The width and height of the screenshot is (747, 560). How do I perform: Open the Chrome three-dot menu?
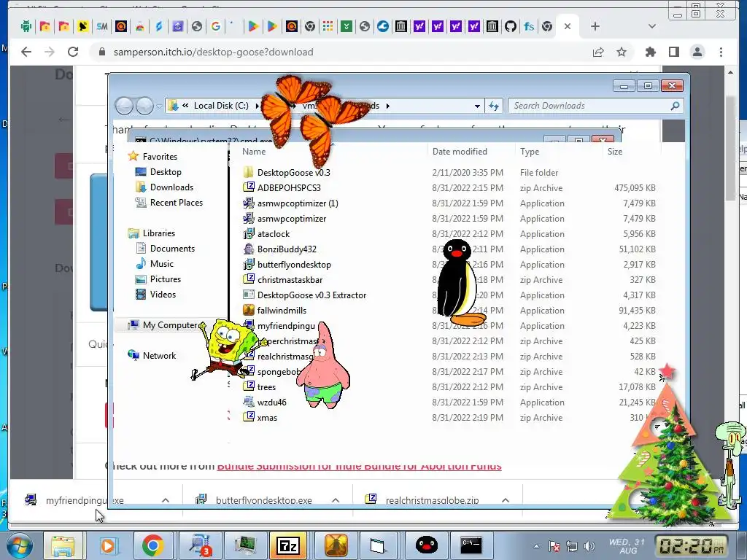721,52
